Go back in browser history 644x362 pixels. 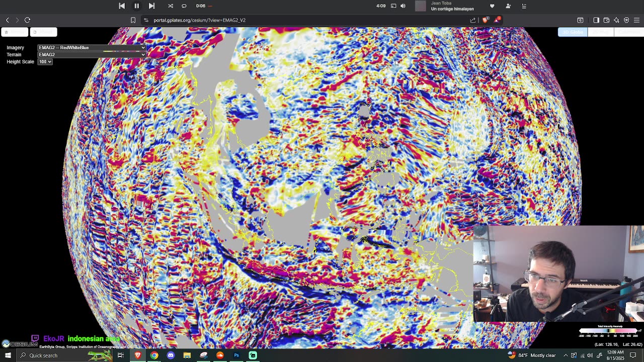click(x=8, y=20)
